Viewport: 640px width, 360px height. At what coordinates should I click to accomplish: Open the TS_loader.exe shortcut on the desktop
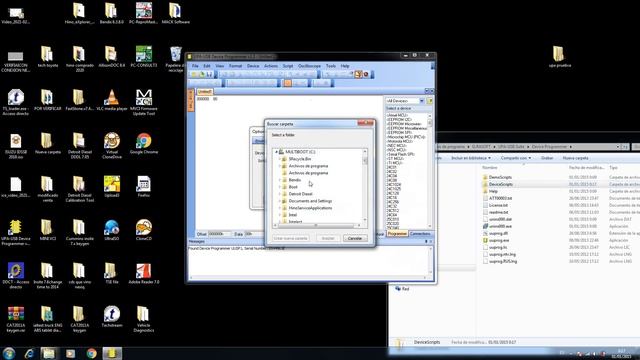coord(16,102)
